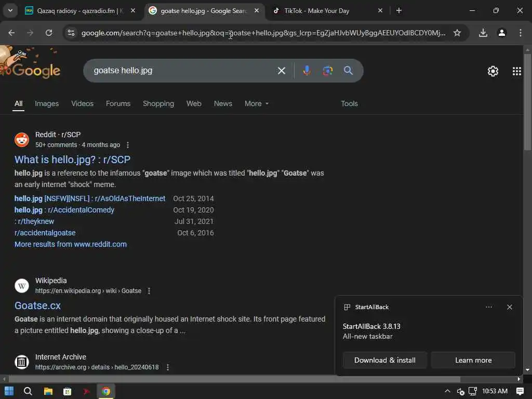The width and height of the screenshot is (532, 399).
Task: Click the horizontal page scrollbar
Action: pyautogui.click(x=234, y=379)
